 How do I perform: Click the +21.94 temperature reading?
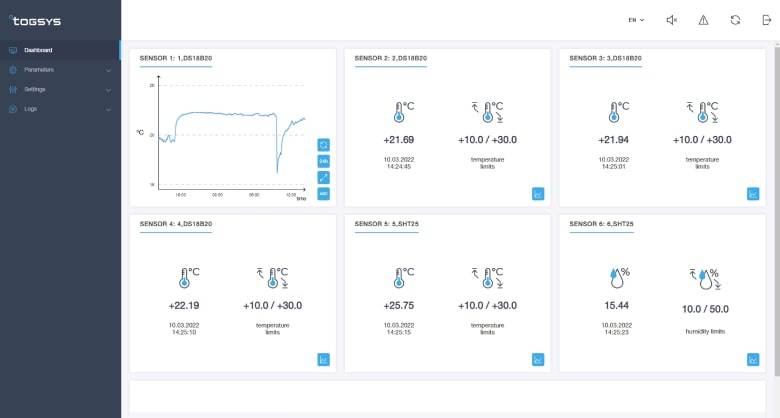tap(613, 140)
